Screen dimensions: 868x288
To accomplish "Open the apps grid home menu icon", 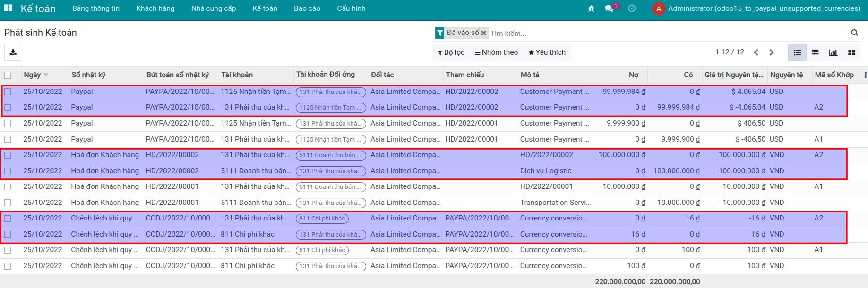I will [8, 8].
